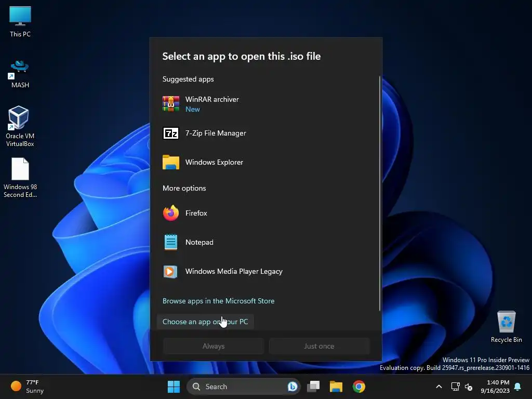Screen dimensions: 532x399
Task: Open Bing chat icon in search box
Action: [292, 387]
